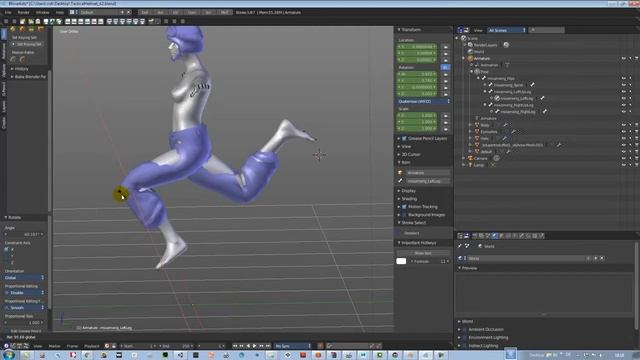Screen dimensions: 640x360
Task: Click the Armature object icon in the outliner
Action: [470, 58]
